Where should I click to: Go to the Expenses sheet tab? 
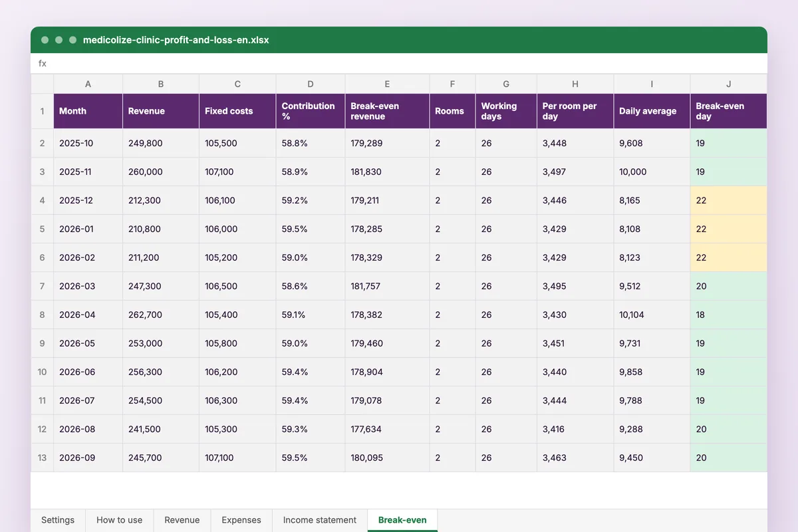click(x=241, y=520)
